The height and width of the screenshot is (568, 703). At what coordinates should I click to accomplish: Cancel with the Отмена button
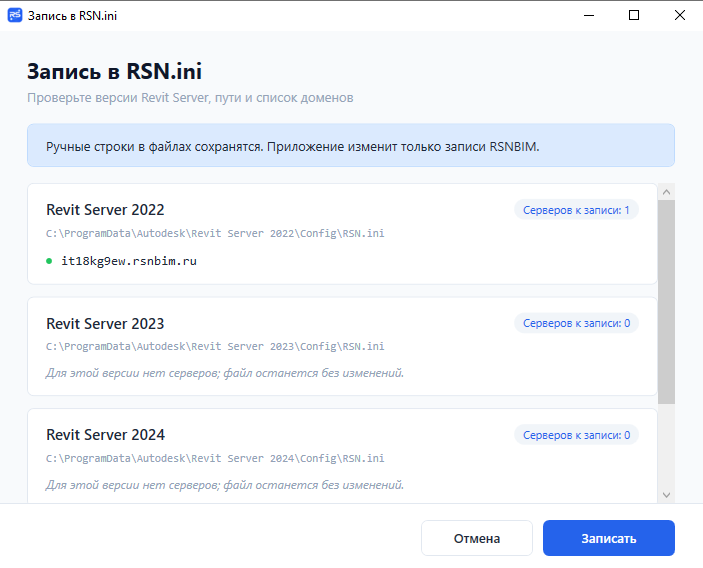pos(477,538)
